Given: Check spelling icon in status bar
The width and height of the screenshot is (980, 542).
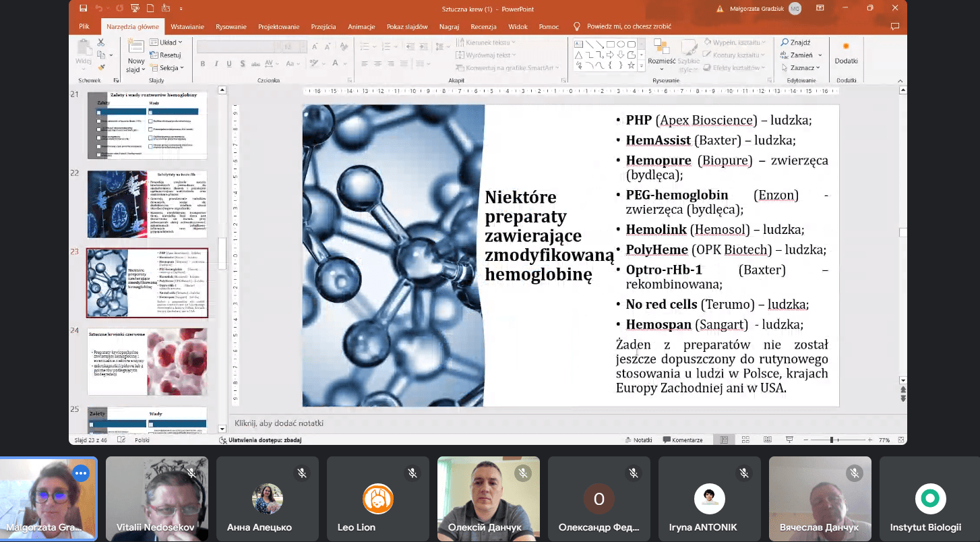Looking at the screenshot, I should (121, 440).
